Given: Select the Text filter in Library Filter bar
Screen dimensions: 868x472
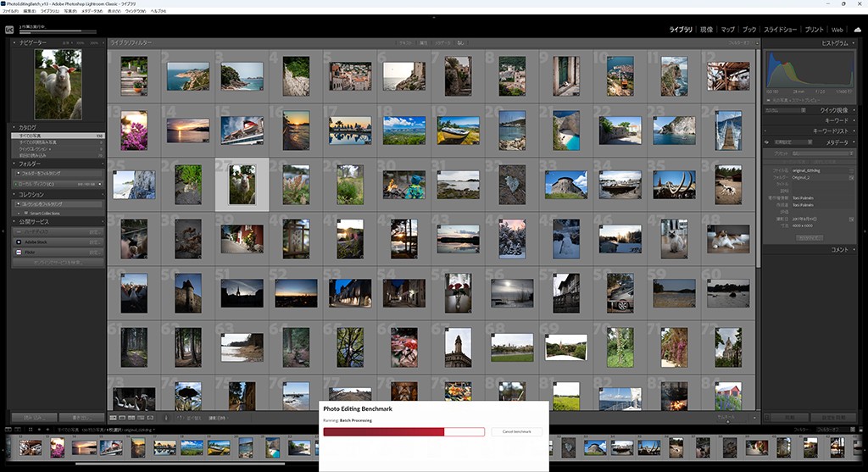Looking at the screenshot, I should [405, 42].
